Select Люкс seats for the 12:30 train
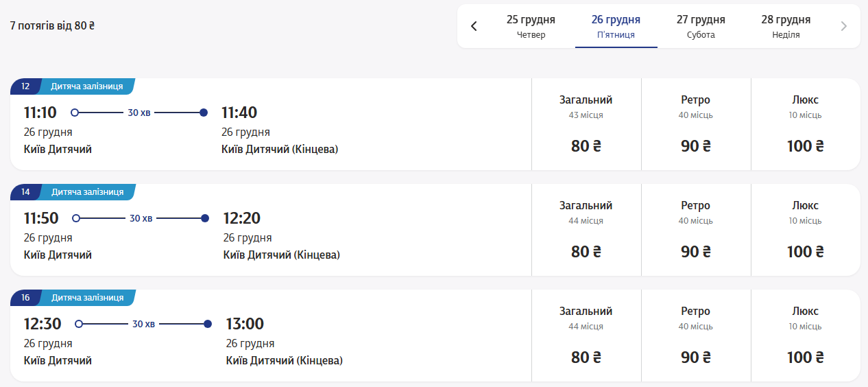 point(805,336)
